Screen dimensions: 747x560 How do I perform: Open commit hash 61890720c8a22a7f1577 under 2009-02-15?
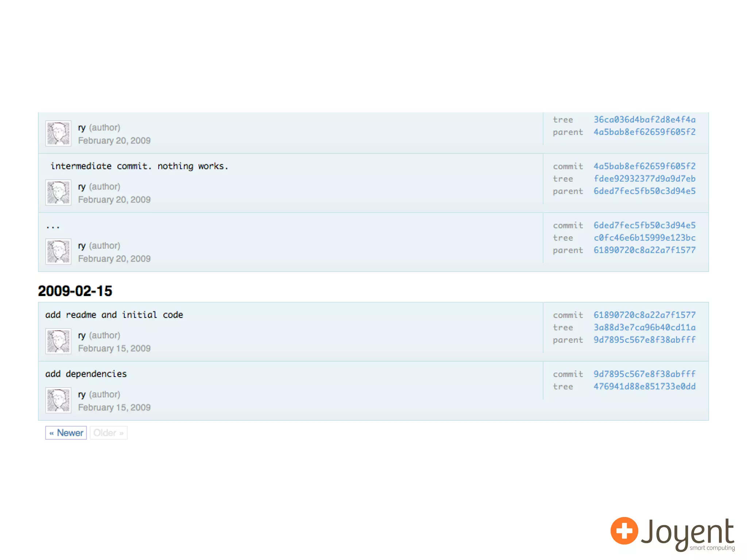point(644,315)
